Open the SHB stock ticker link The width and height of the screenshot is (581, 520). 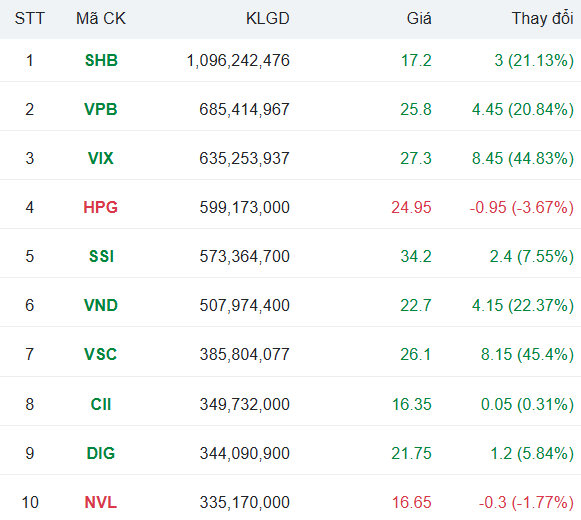pyautogui.click(x=101, y=60)
